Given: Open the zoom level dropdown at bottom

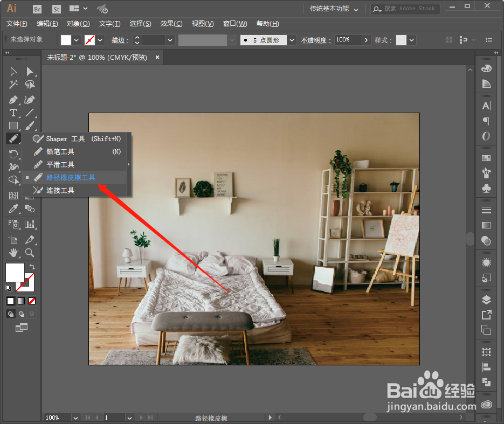Looking at the screenshot, I should 75,418.
